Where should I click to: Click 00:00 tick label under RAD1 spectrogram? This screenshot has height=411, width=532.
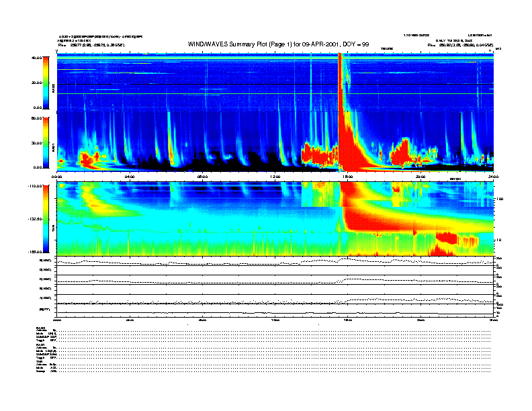tap(56, 177)
